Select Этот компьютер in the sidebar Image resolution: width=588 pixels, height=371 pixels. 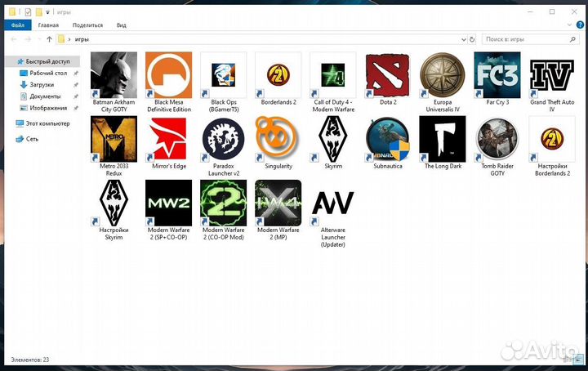tap(47, 123)
